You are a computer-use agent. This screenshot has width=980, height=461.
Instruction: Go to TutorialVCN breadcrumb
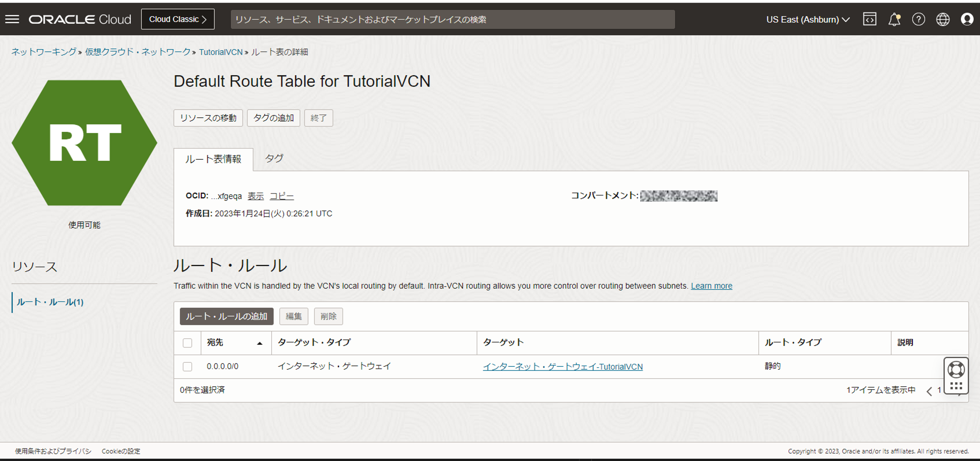click(221, 52)
